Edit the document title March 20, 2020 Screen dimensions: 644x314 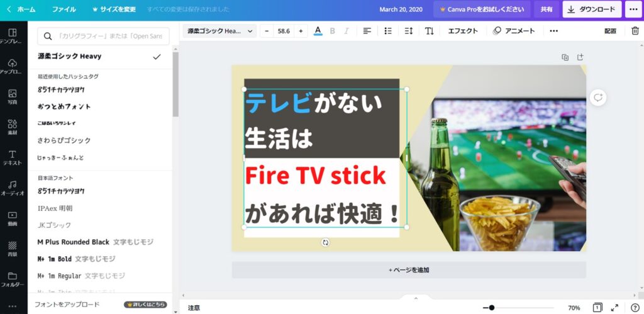(x=401, y=9)
